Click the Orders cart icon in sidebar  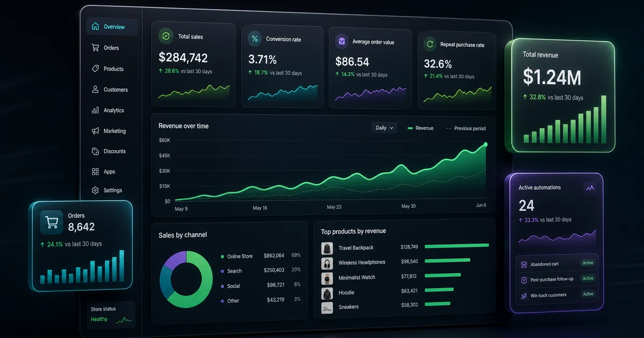(95, 48)
